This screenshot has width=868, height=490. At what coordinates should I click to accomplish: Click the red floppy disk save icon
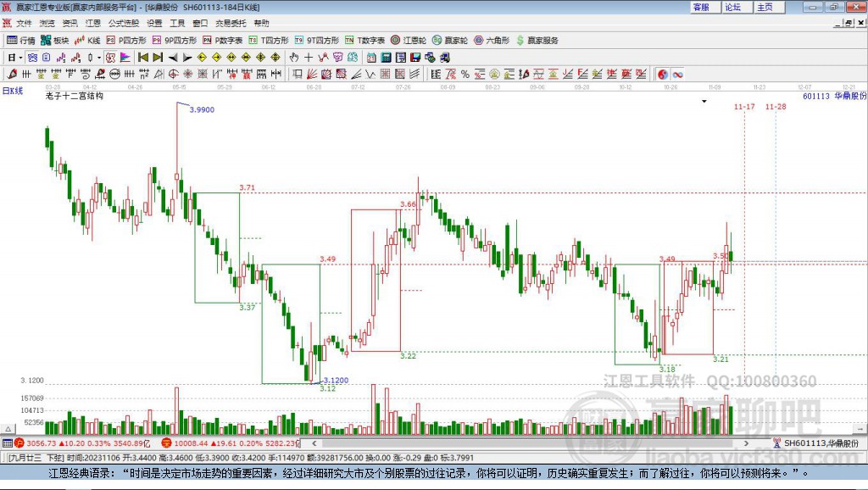(415, 57)
